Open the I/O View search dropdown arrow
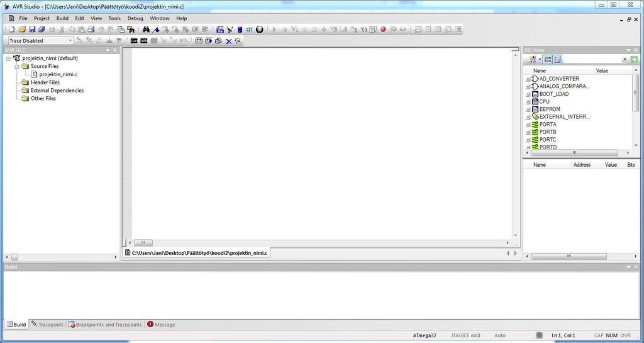The width and height of the screenshot is (644, 343). click(x=625, y=60)
